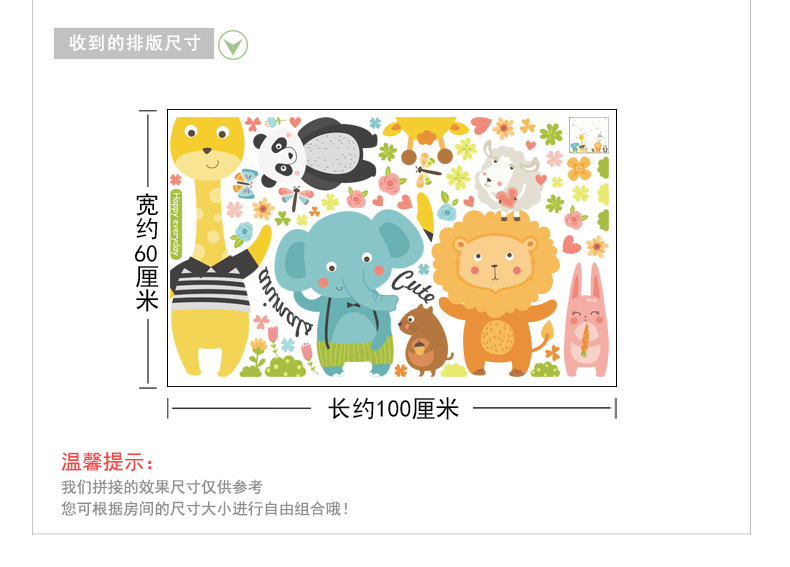The height and width of the screenshot is (567, 790).
Task: Click the 宽约60厘米 vertical width label
Action: (x=147, y=253)
